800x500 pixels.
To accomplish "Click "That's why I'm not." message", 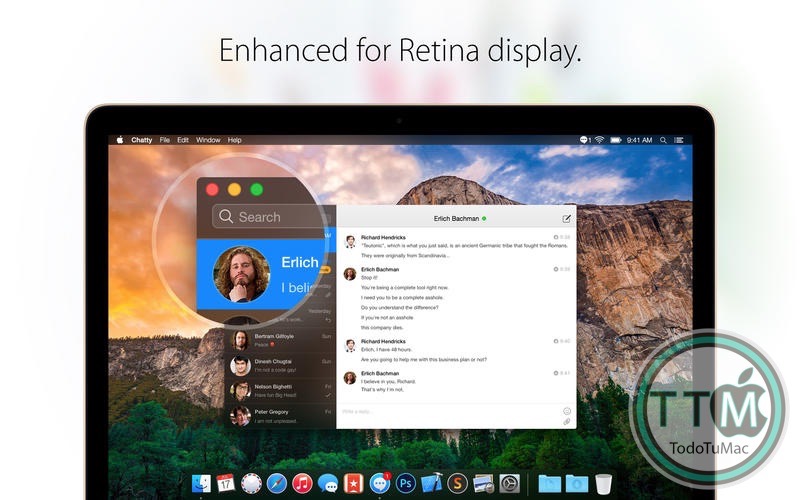I will point(382,390).
